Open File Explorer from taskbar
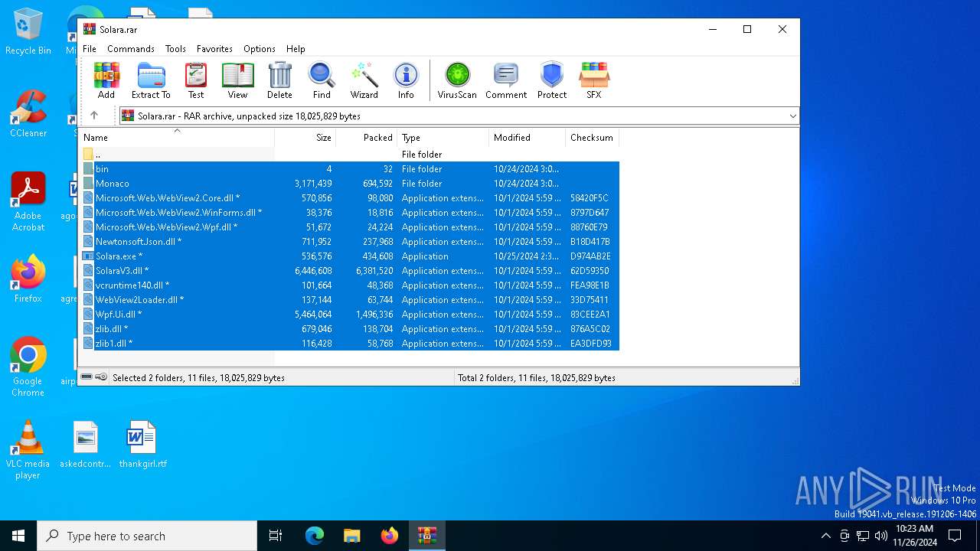This screenshot has height=551, width=980. coord(351,536)
